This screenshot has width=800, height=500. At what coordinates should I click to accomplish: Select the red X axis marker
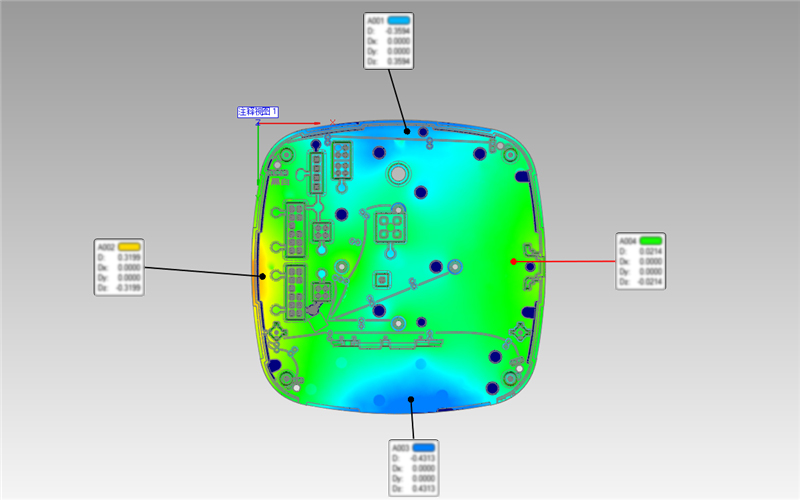click(332, 121)
